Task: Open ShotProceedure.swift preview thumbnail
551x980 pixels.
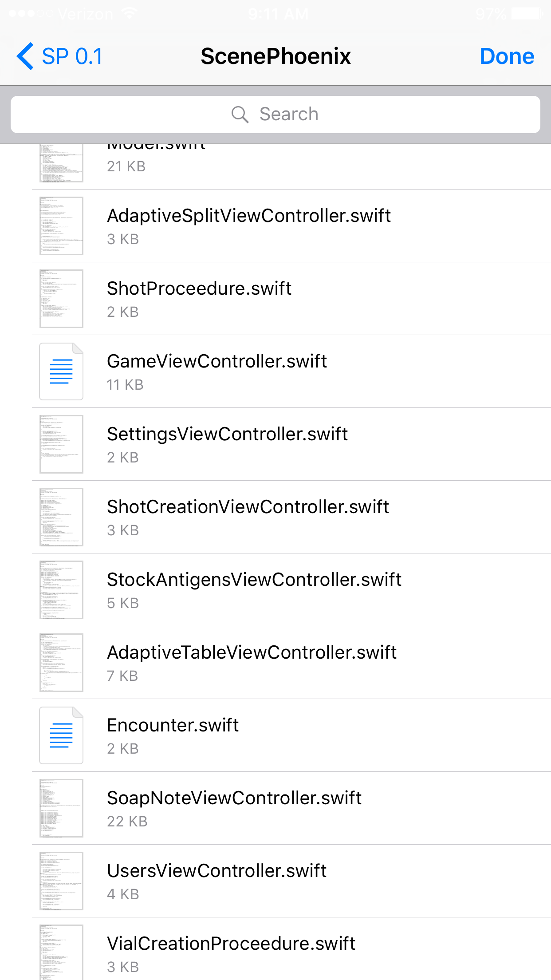Action: [x=61, y=299]
